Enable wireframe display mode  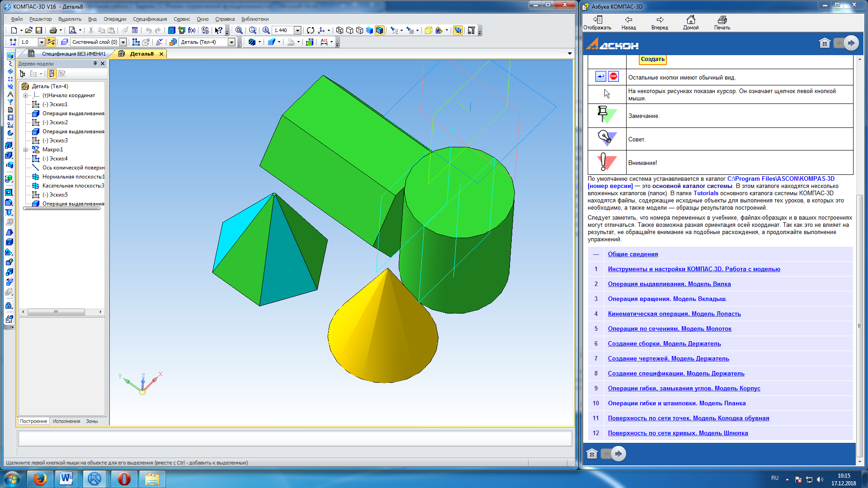coord(340,30)
